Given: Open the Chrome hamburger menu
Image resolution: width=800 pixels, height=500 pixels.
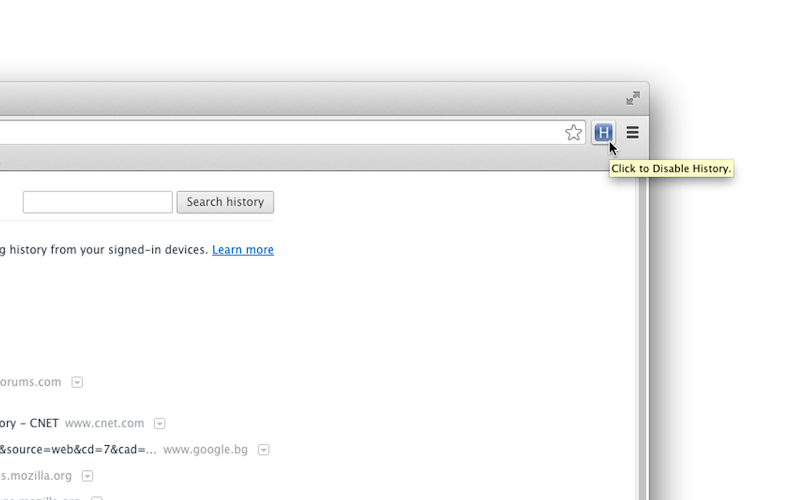Looking at the screenshot, I should pos(633,133).
